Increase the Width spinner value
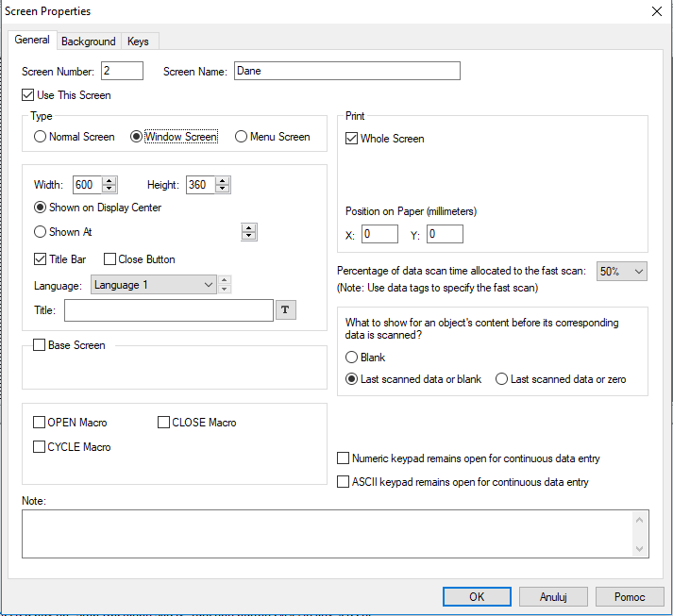The width and height of the screenshot is (673, 616). [109, 181]
